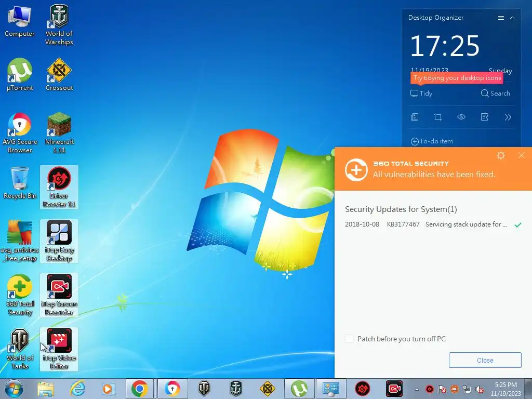The height and width of the screenshot is (399, 532).
Task: Open Driver Booster from taskbar
Action: 362,389
